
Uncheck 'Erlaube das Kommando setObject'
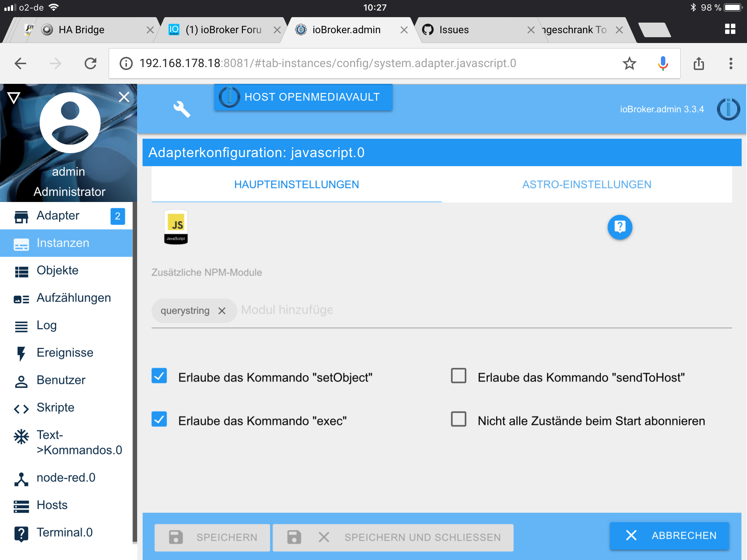tap(159, 376)
